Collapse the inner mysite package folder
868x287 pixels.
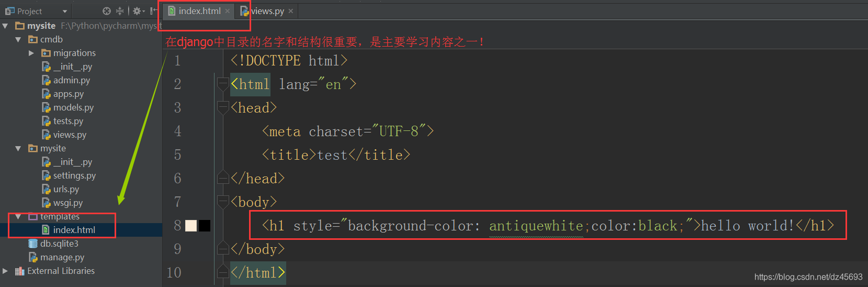click(x=18, y=148)
